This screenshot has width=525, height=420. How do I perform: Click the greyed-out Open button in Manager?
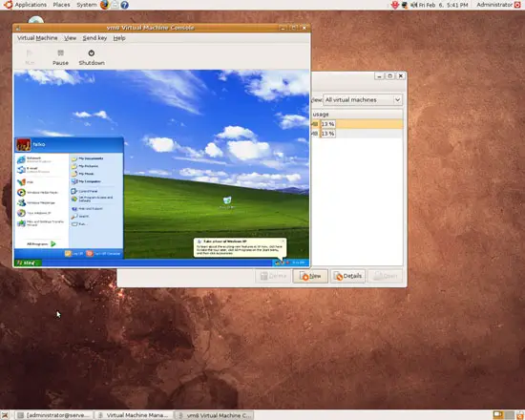(x=386, y=276)
